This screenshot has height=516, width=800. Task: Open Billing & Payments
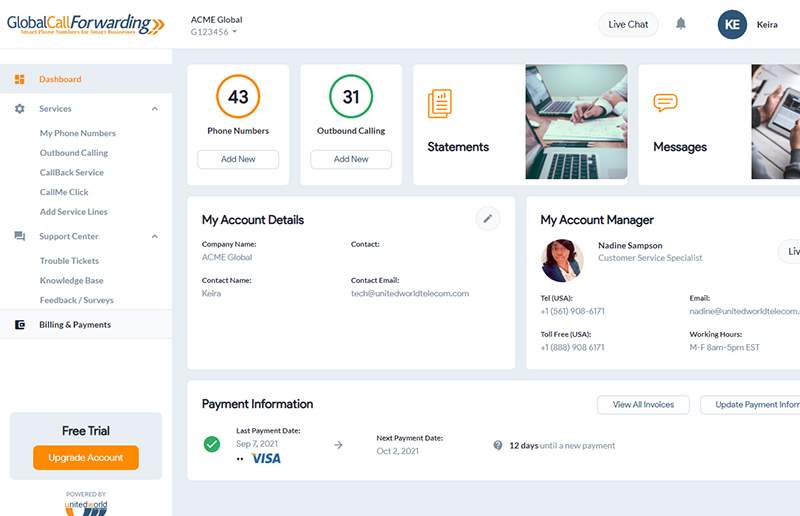86,325
